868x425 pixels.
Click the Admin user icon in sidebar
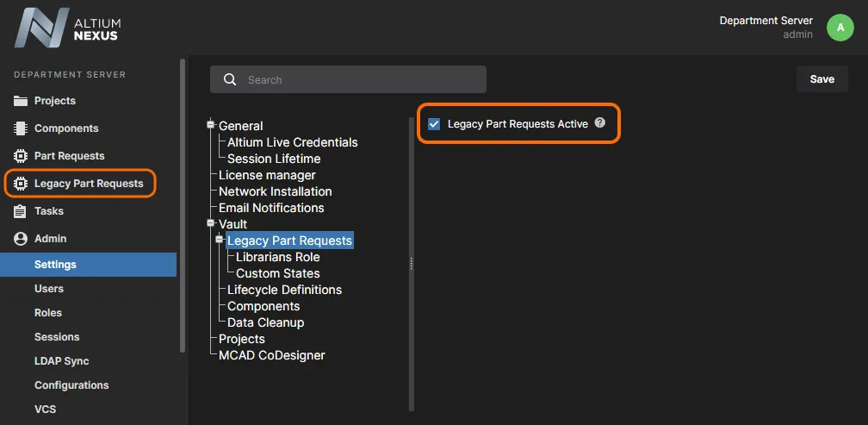[x=21, y=239]
